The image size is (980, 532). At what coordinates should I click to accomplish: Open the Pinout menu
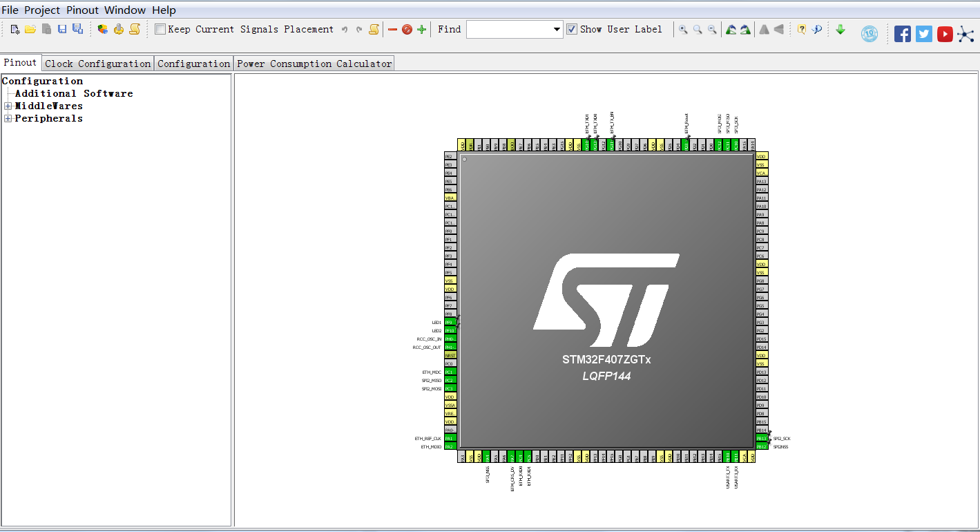point(81,10)
